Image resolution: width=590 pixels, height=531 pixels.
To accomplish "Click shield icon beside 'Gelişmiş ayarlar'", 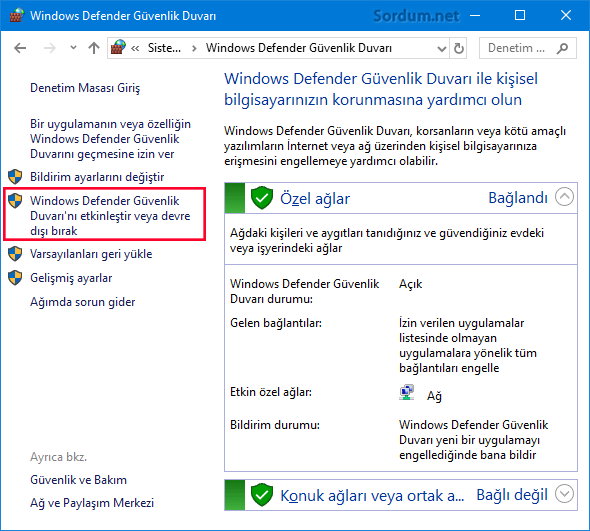I will (15, 278).
